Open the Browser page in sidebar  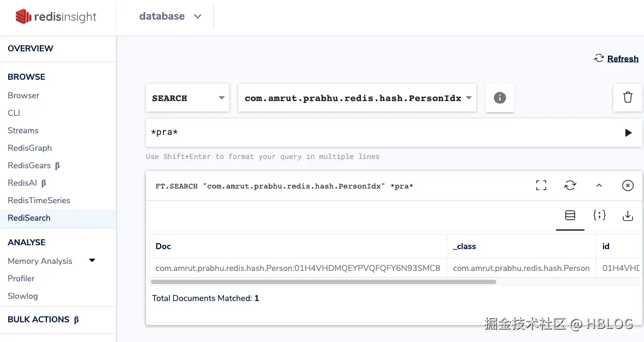(24, 96)
